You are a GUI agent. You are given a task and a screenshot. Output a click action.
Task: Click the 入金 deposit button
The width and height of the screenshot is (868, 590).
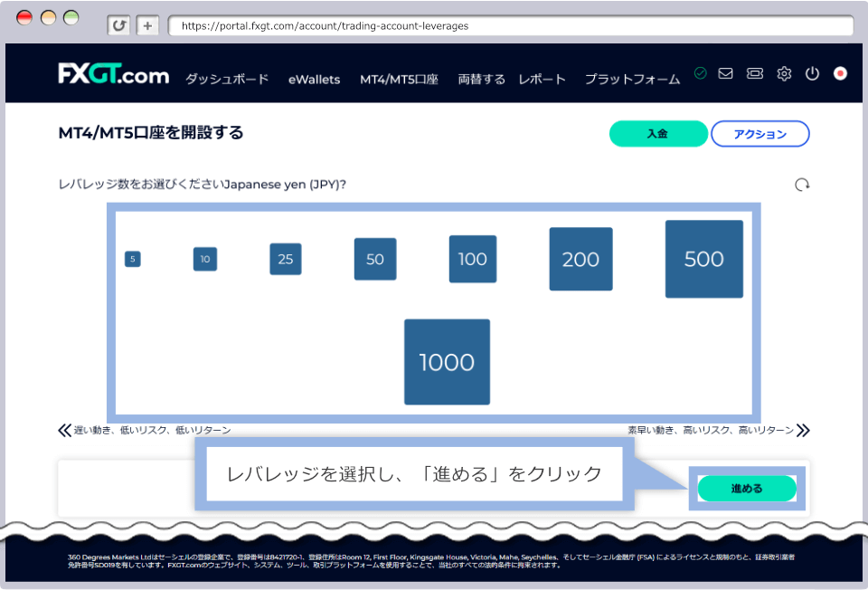[x=658, y=133]
